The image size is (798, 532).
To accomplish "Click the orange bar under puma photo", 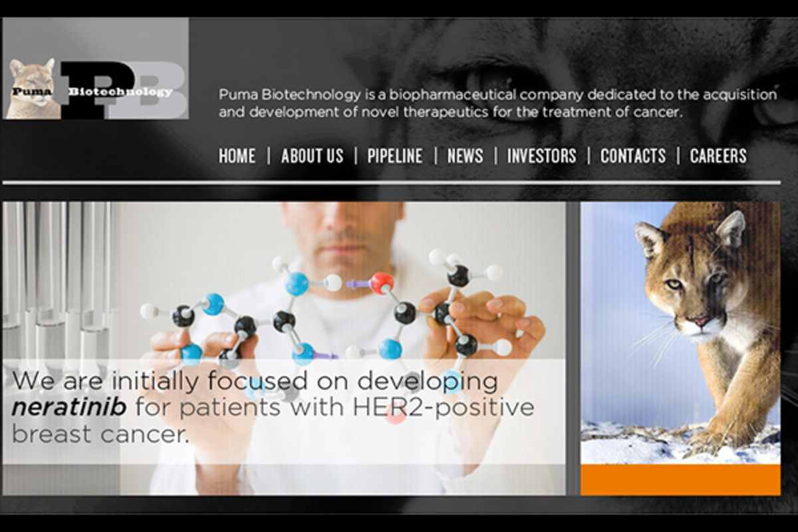I will [680, 479].
